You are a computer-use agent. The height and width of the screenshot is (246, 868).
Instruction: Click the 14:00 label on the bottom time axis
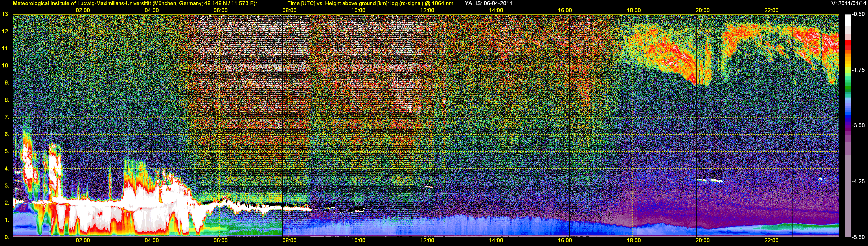coord(496,241)
